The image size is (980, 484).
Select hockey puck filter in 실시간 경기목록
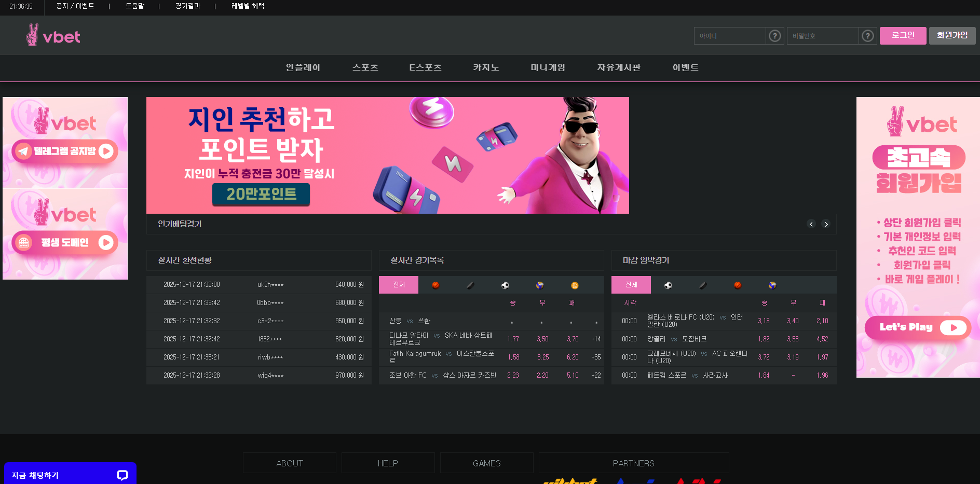click(x=470, y=285)
